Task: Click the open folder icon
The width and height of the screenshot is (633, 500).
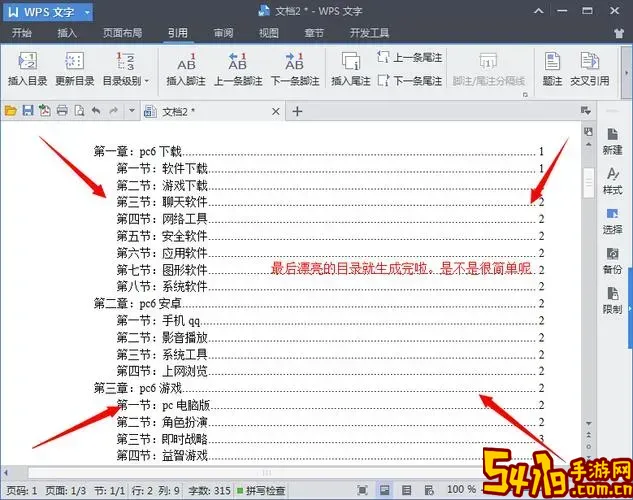Action: pos(11,111)
